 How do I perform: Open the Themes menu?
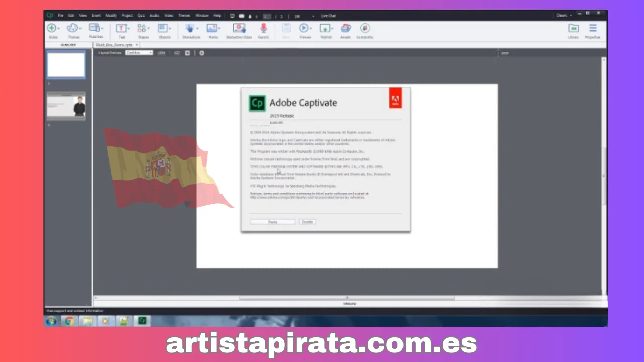[184, 16]
